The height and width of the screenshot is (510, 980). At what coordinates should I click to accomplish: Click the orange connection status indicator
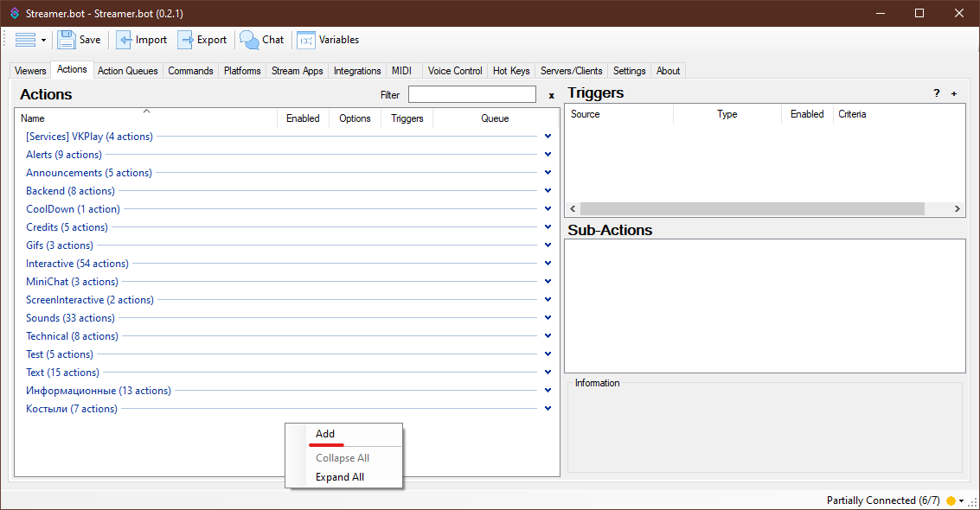pos(951,500)
